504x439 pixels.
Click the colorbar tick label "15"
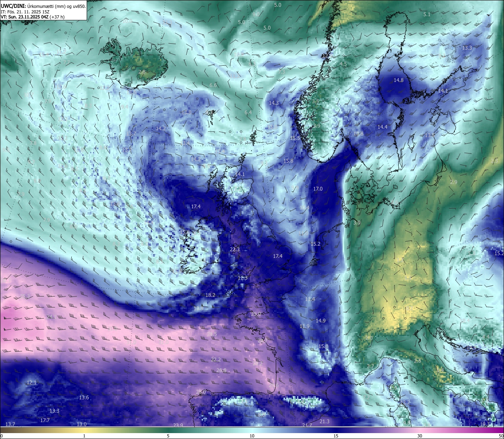point(336,436)
